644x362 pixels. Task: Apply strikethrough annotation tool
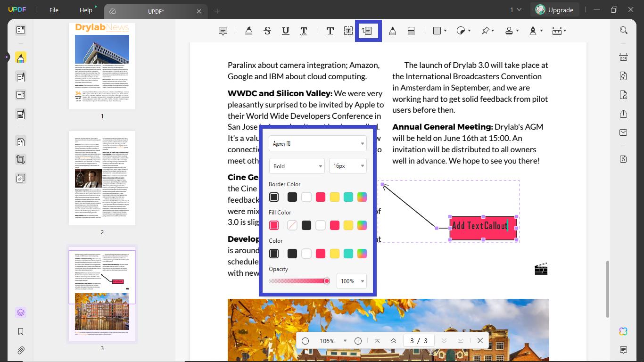(x=267, y=31)
